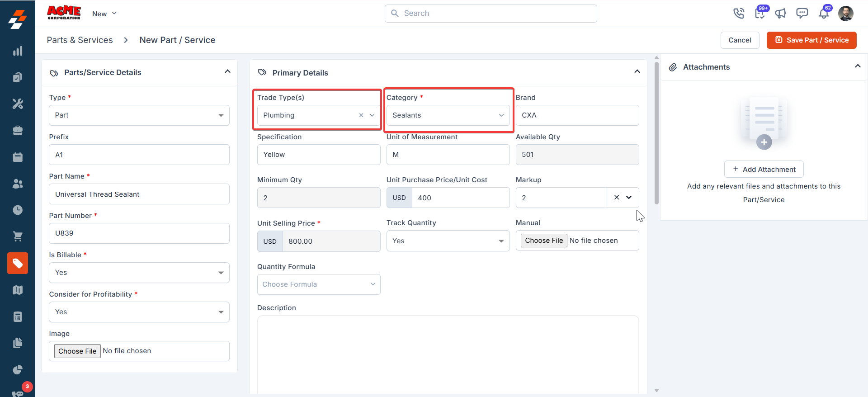Collapse the Primary Details panel
Image resolution: width=868 pixels, height=397 pixels.
(637, 71)
